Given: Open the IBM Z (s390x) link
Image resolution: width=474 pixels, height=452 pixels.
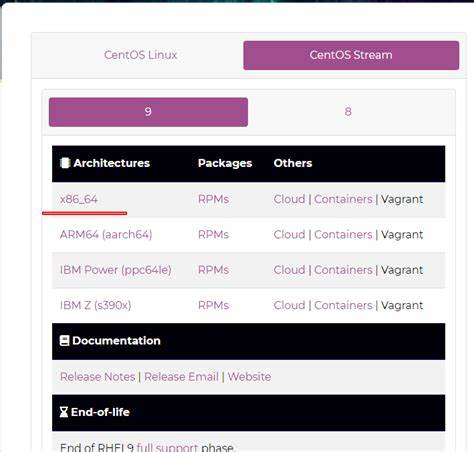Looking at the screenshot, I should (96, 305).
